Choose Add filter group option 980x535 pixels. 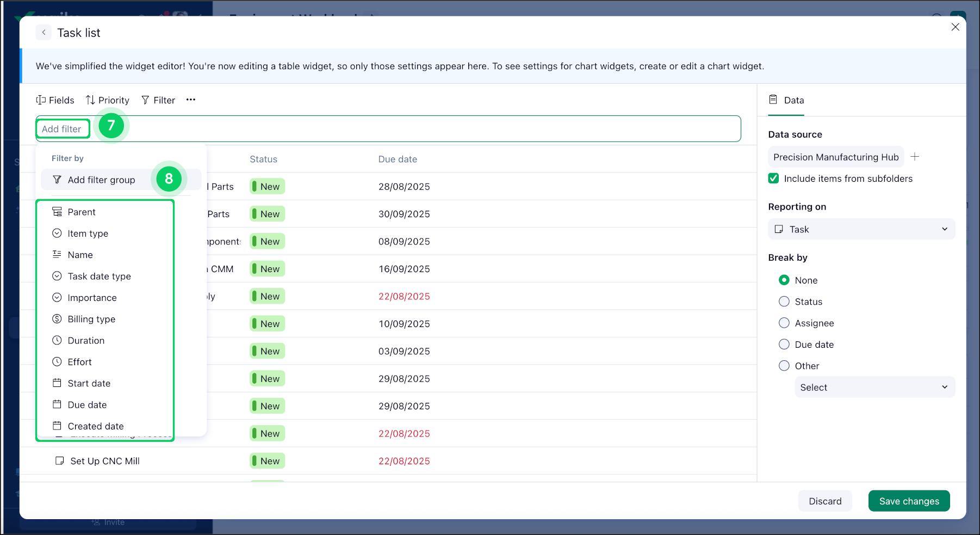(x=101, y=180)
